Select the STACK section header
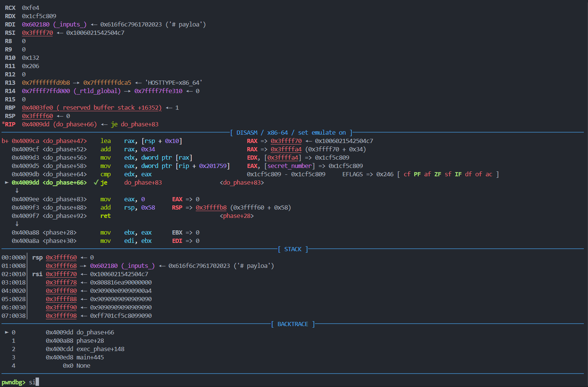The width and height of the screenshot is (588, 387). point(293,249)
